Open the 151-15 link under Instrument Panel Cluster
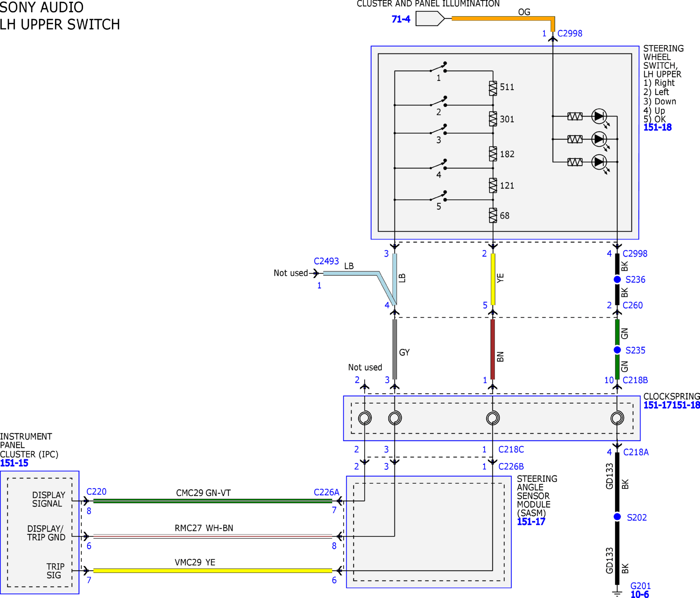 14,463
